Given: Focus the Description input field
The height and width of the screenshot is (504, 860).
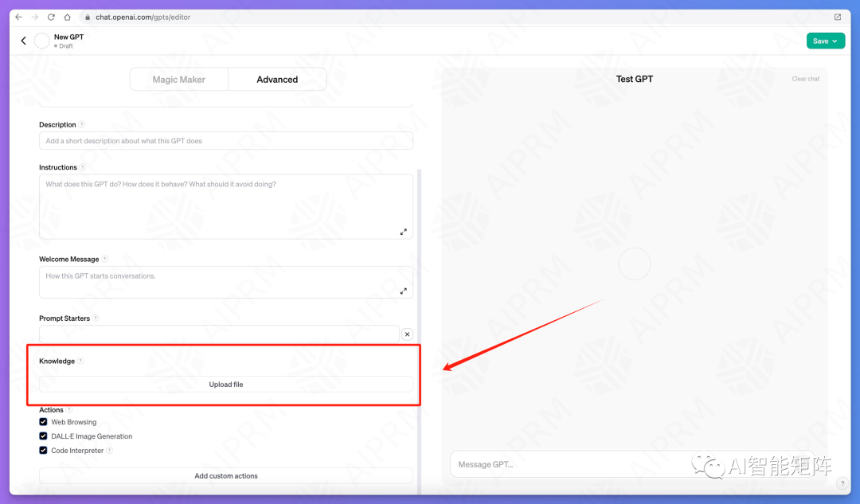Looking at the screenshot, I should pos(226,141).
